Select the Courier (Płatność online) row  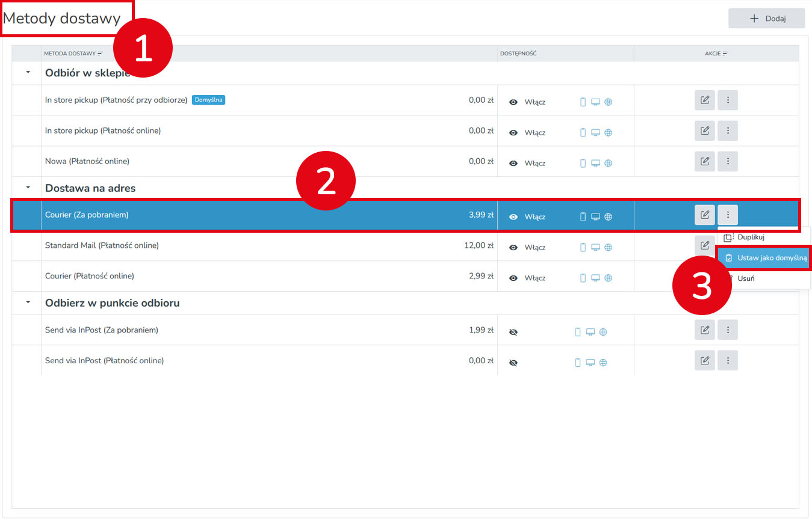point(241,276)
